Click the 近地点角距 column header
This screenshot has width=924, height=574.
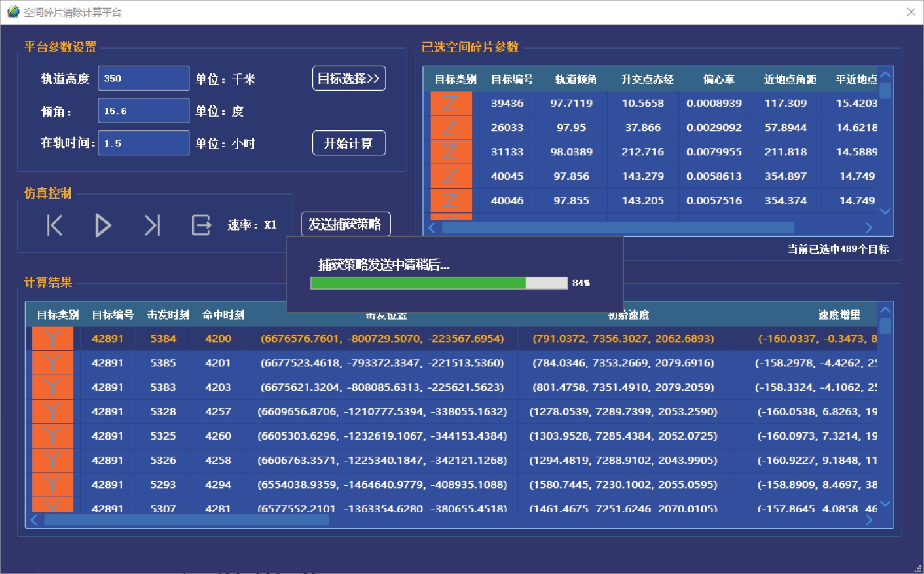click(790, 79)
